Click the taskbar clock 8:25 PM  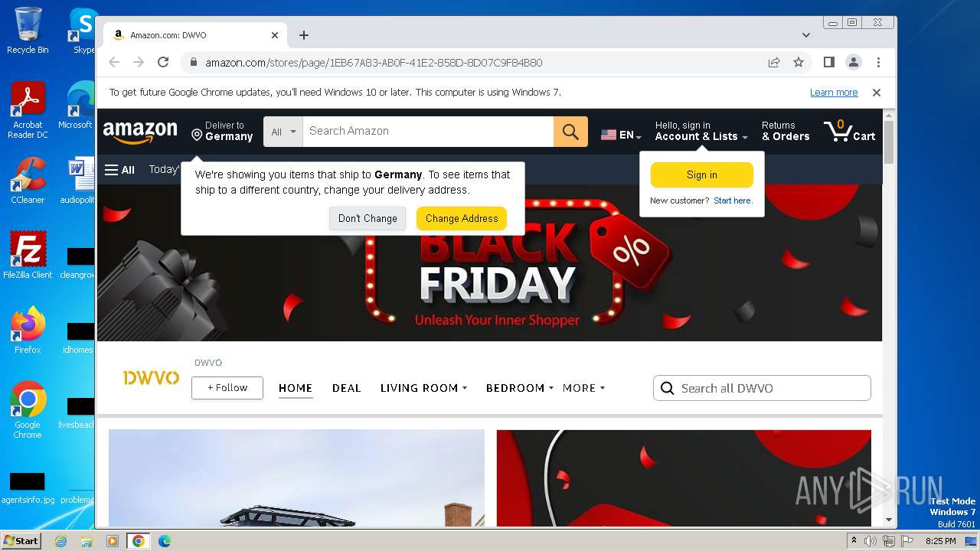pos(940,541)
